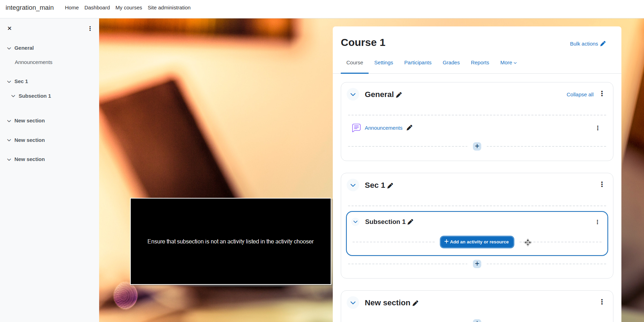This screenshot has width=644, height=322.
Task: Collapse Subsection 1 chevron in course index
Action: [13, 96]
